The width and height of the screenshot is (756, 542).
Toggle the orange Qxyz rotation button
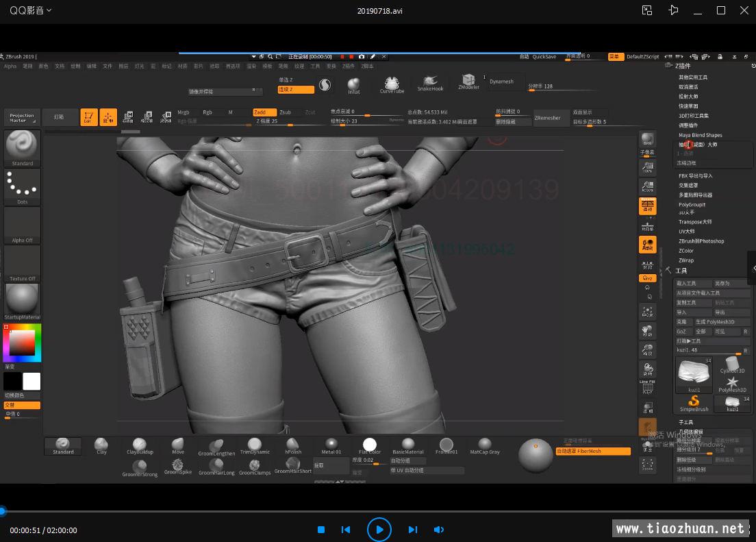click(648, 278)
